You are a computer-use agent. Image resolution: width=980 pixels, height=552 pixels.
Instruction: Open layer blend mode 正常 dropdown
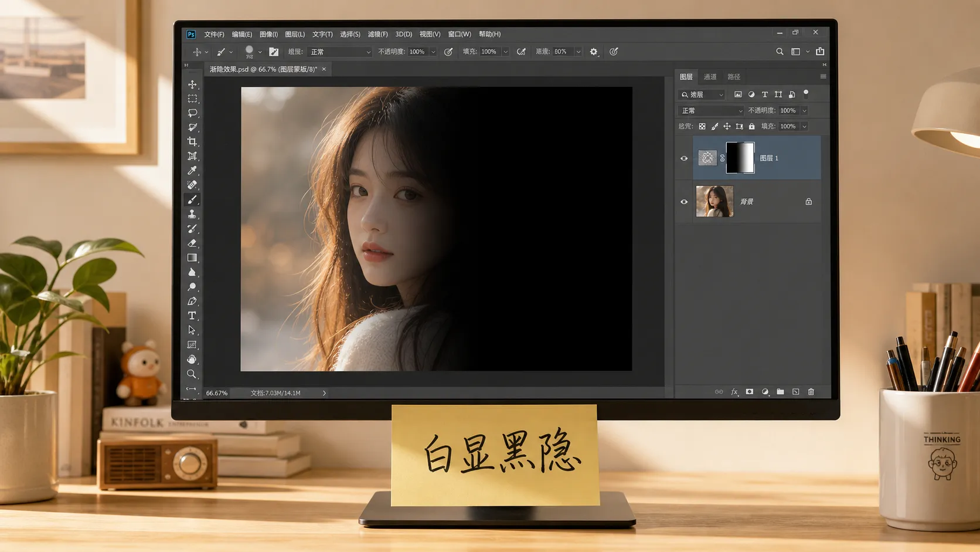coord(711,110)
